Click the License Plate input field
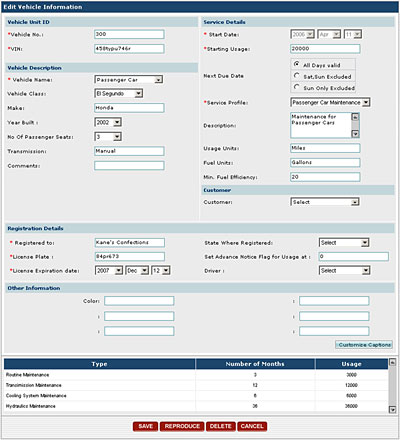 (129, 257)
